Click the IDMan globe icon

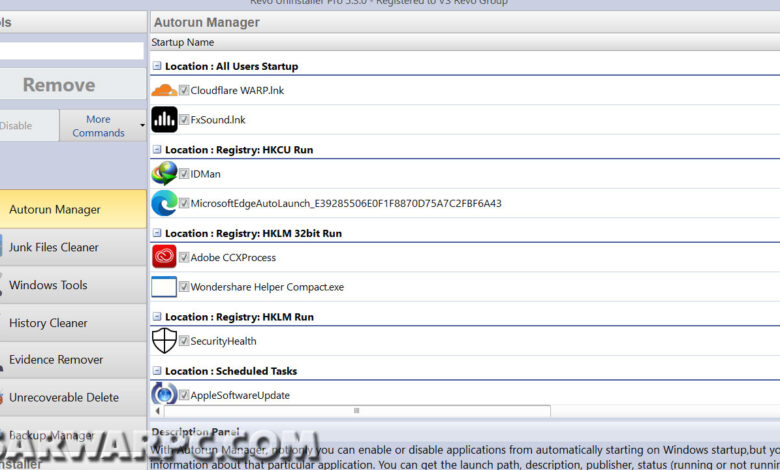point(164,174)
